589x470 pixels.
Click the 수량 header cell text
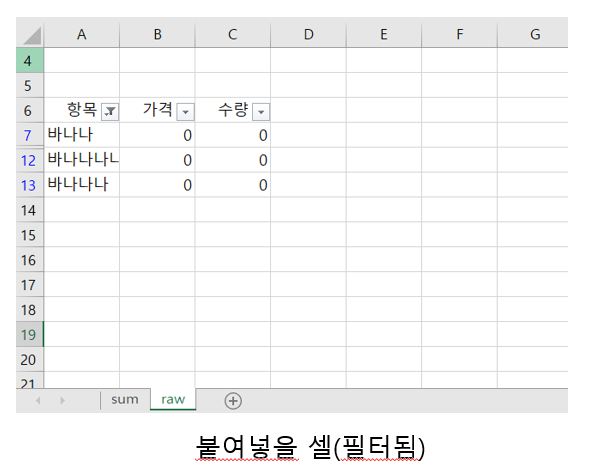click(x=233, y=110)
